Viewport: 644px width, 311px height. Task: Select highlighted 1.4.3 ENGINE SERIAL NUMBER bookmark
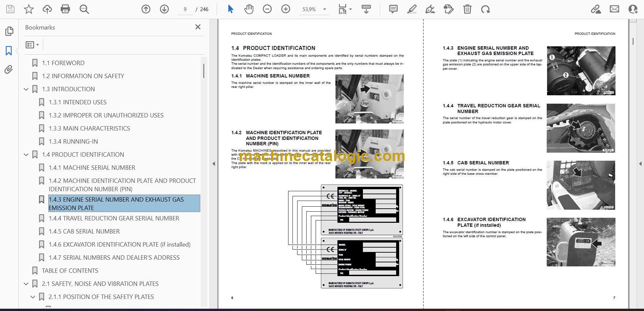[x=124, y=204]
